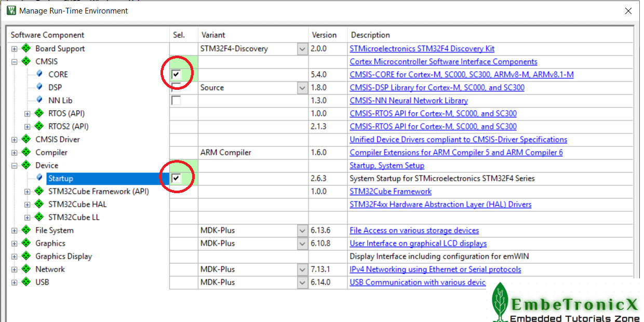Image resolution: width=644 pixels, height=322 pixels.
Task: Click the CMSIS green diamond icon
Action: [x=26, y=61]
